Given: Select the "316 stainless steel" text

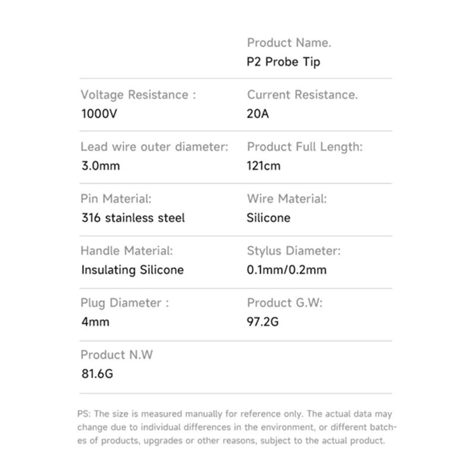Looking at the screenshot, I should [133, 218].
